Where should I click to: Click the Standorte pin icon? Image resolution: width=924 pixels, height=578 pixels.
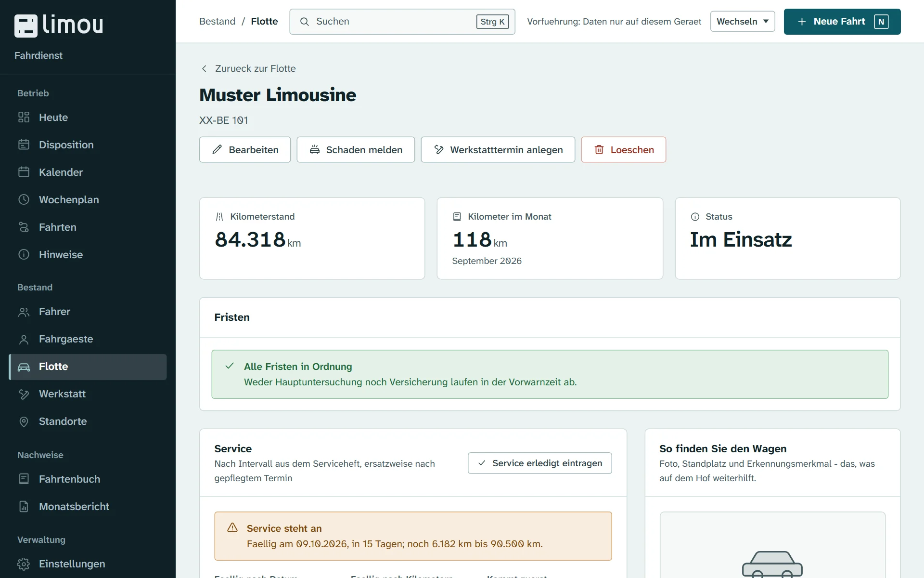24,421
